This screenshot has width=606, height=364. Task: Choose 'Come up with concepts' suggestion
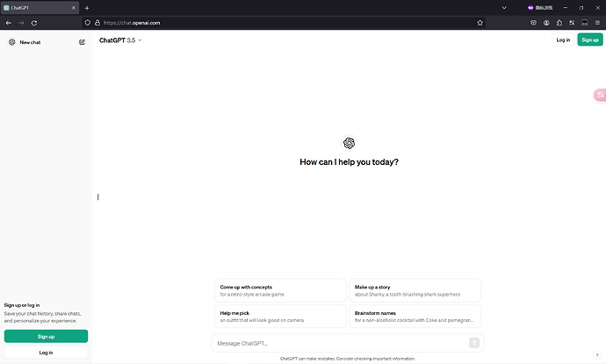pyautogui.click(x=280, y=290)
